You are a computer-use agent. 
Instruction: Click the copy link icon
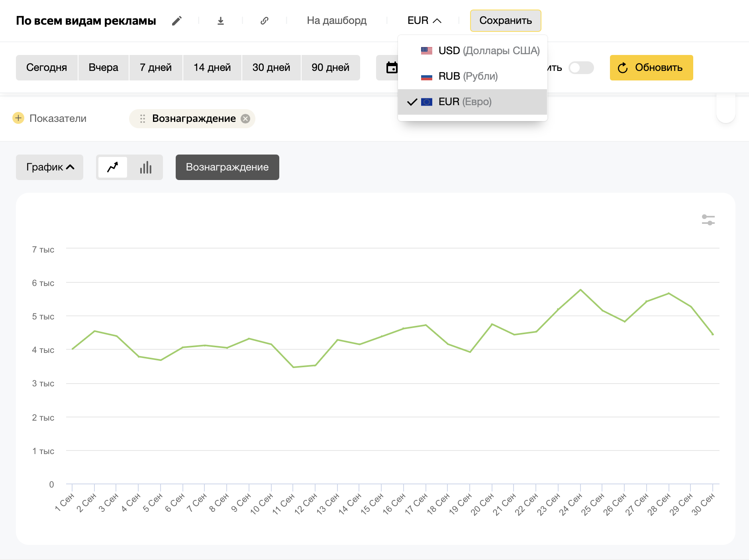point(265,21)
